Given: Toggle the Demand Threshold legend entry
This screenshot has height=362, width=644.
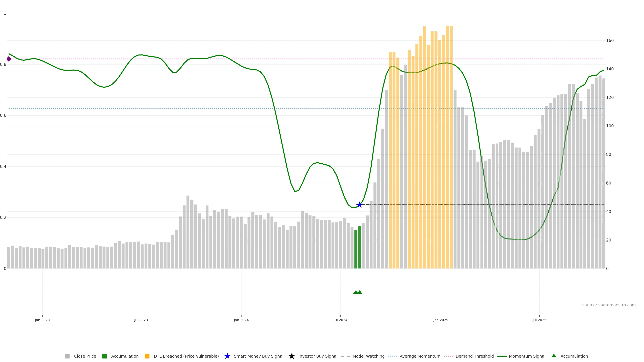Looking at the screenshot, I should (x=474, y=356).
